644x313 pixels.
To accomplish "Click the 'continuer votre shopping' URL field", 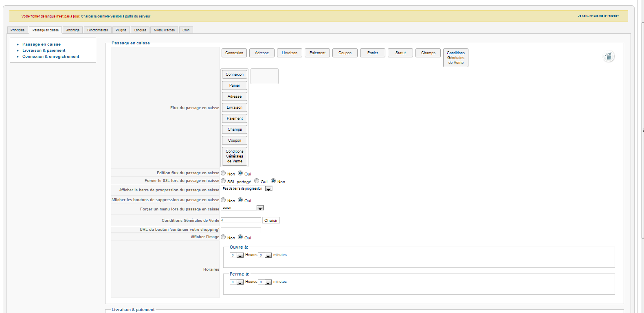I will point(241,230).
